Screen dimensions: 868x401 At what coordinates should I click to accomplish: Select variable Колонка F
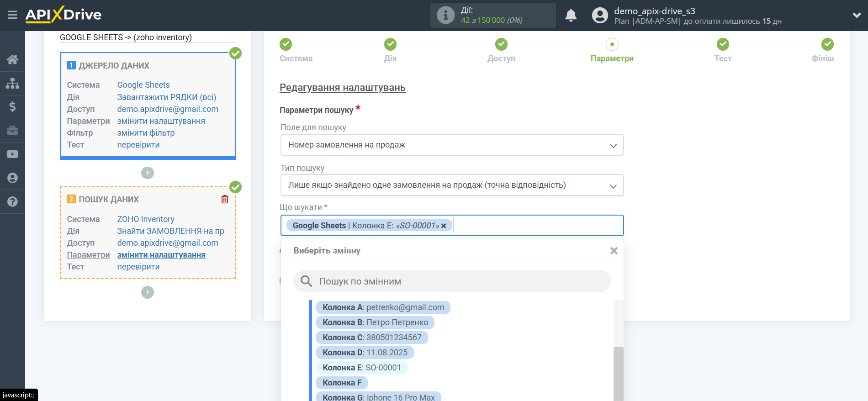coord(342,383)
